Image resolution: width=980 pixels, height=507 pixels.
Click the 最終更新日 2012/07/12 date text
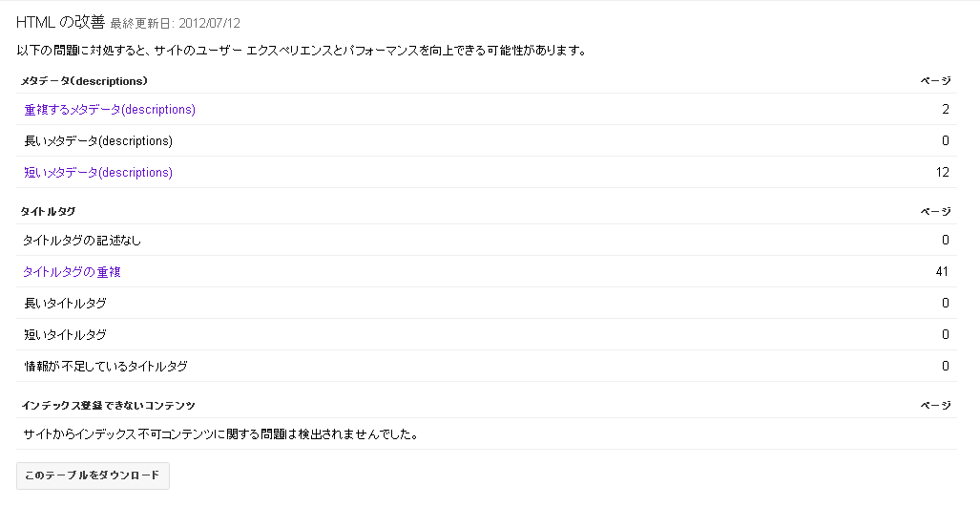[175, 24]
